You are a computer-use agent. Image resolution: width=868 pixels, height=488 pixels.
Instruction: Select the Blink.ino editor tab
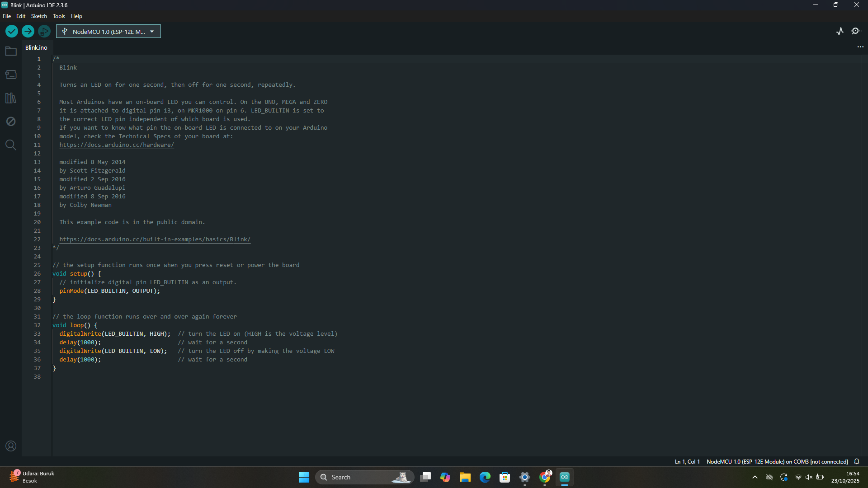tap(36, 47)
